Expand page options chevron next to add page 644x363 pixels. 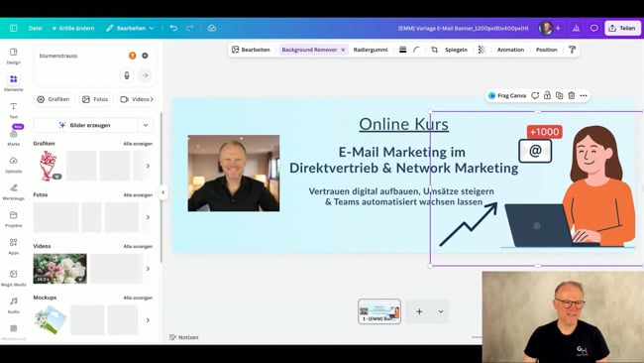(441, 311)
